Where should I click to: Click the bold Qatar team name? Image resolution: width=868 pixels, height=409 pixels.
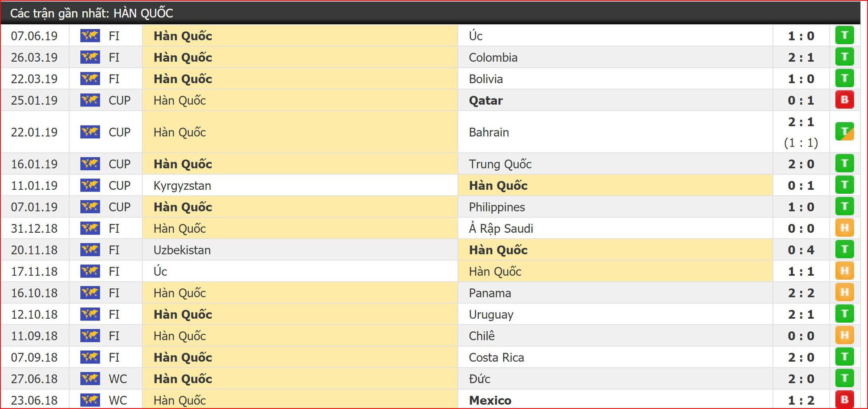[486, 100]
